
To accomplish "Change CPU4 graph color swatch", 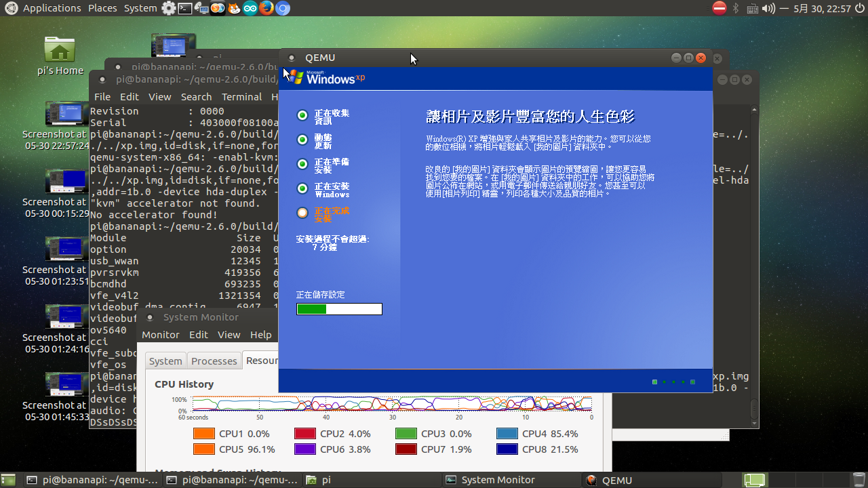I will pos(507,434).
